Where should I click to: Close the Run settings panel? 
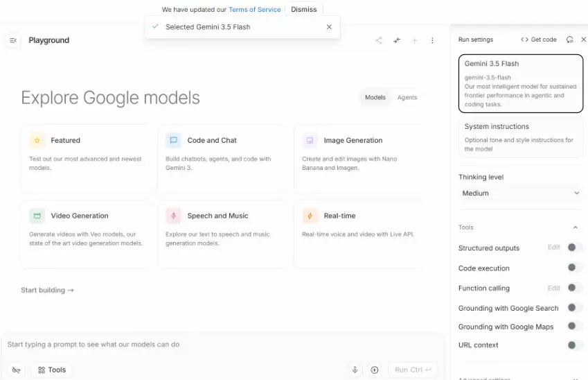[x=584, y=40]
